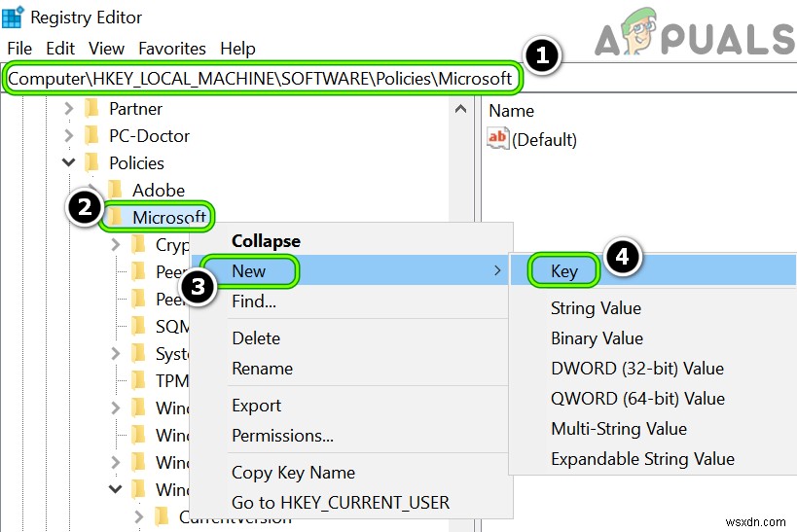The image size is (797, 532).
Task: Open the Edit menu
Action: click(60, 49)
